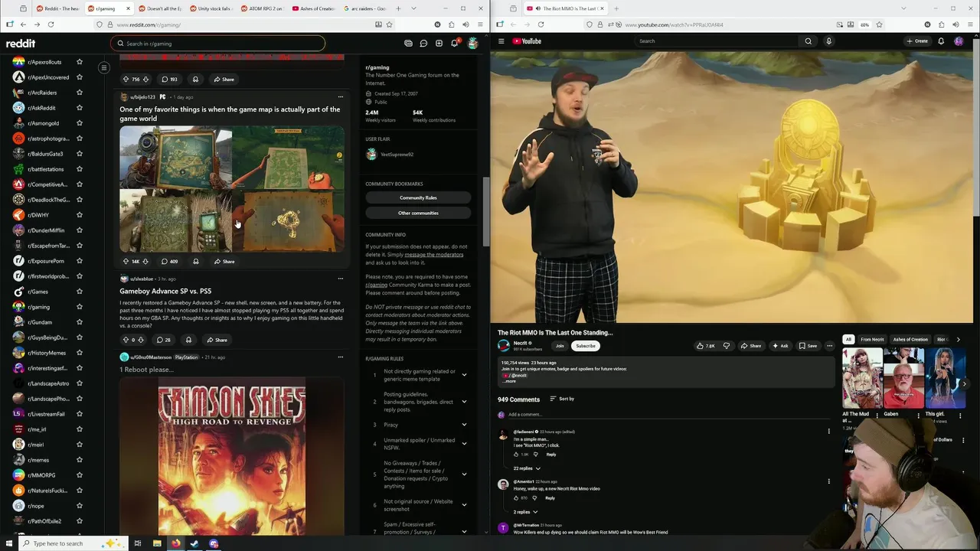980x551 pixels.
Task: Toggle favorite star for r/MMORPG
Action: [80, 475]
